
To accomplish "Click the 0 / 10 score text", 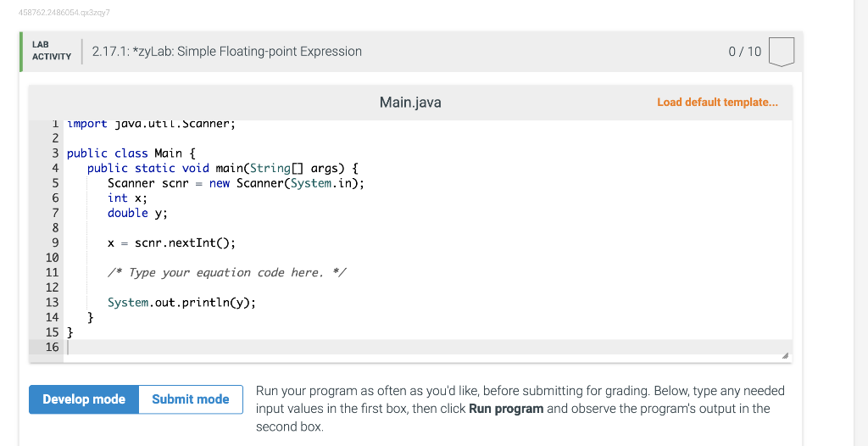I will click(x=744, y=52).
